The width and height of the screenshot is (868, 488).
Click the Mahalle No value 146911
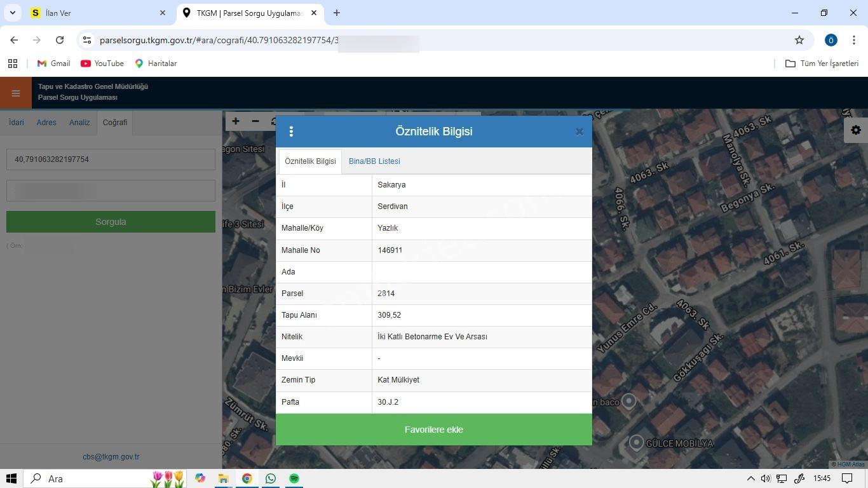(390, 250)
